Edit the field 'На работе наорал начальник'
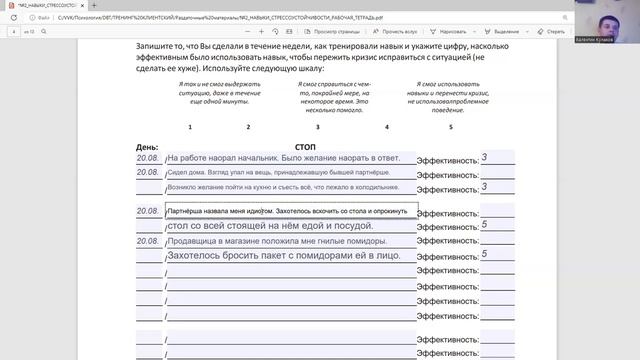Screen dimensions: 640x360 click(x=291, y=158)
